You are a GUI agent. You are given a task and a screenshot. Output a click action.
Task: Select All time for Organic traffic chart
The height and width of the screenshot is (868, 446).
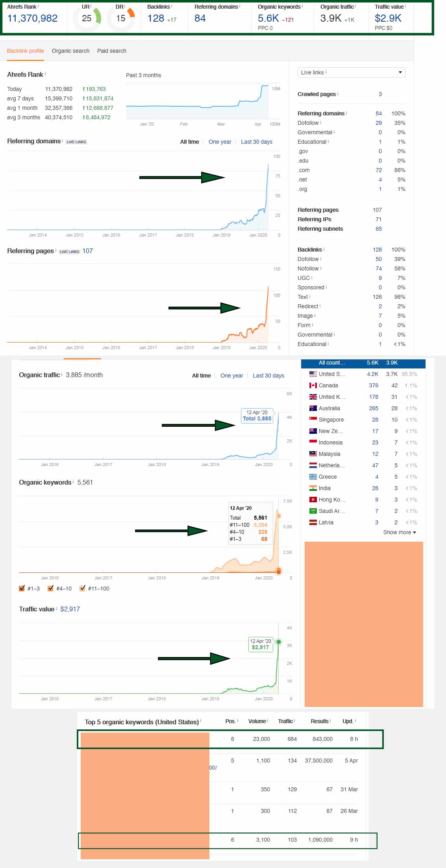coord(202,376)
